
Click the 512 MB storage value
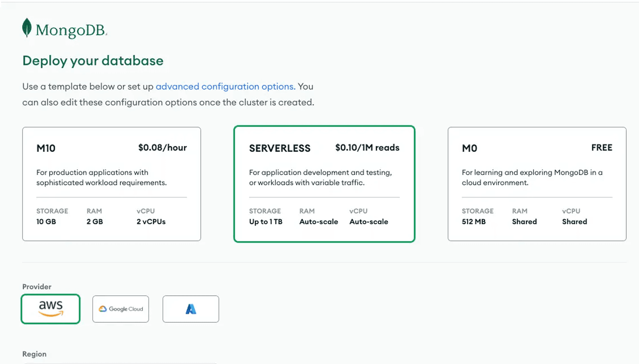click(x=474, y=222)
